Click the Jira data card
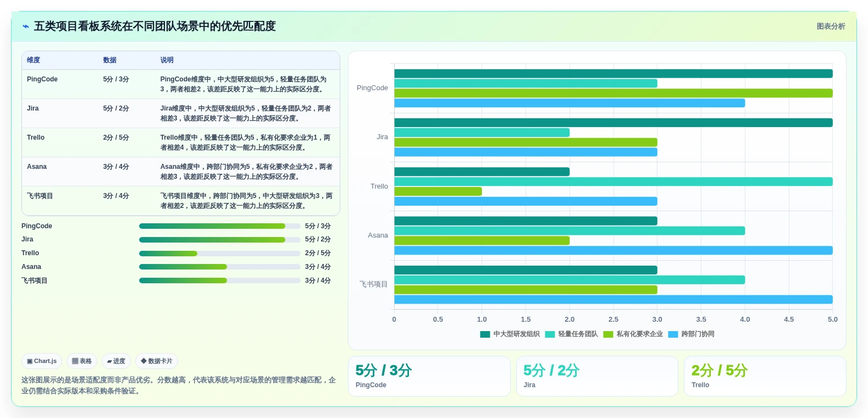Screen dimensions: 868x418 click(x=597, y=376)
